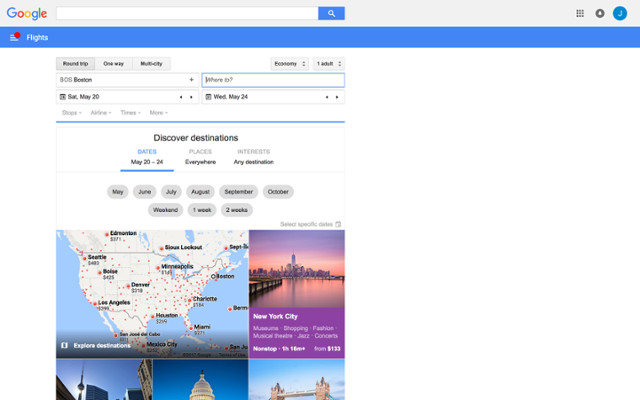Click the Flights title link
This screenshot has height=400, width=640.
pos(37,38)
